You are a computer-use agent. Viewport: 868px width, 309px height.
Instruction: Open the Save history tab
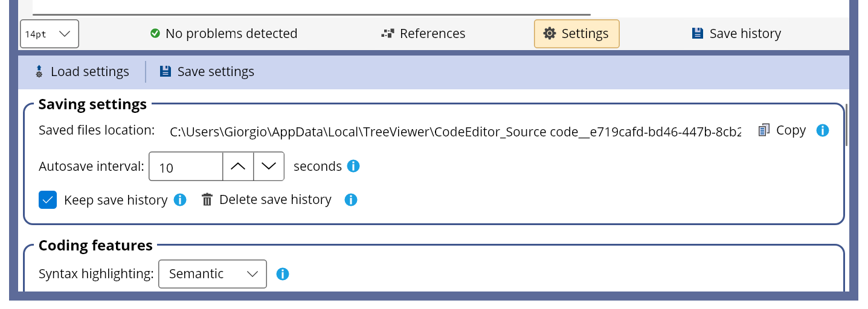(x=736, y=34)
